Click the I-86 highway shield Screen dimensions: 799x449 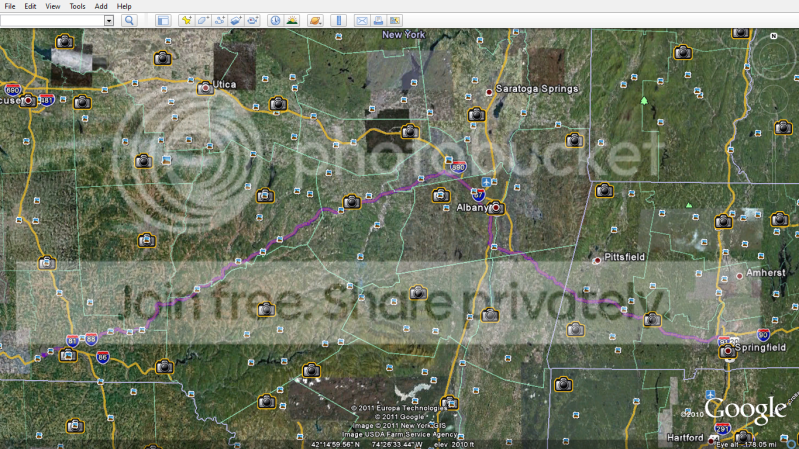[102, 357]
